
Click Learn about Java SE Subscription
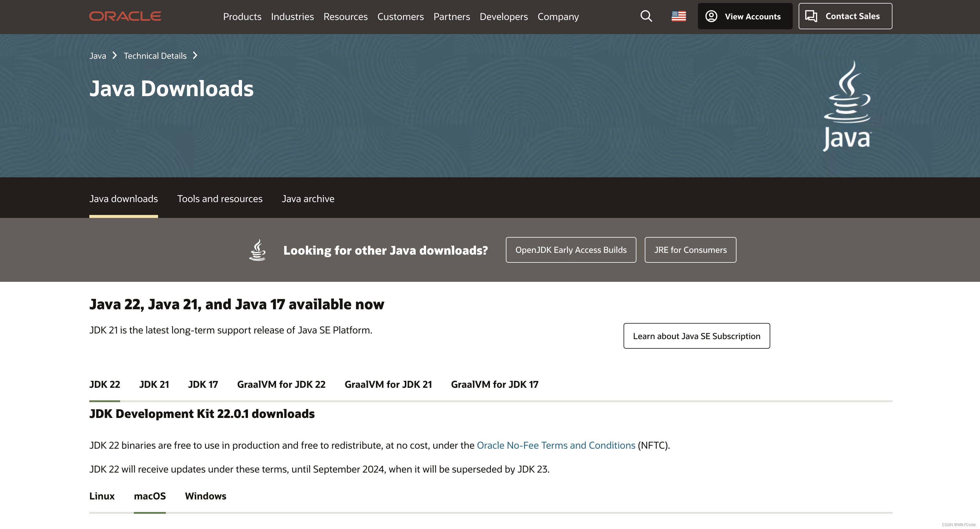(x=696, y=336)
